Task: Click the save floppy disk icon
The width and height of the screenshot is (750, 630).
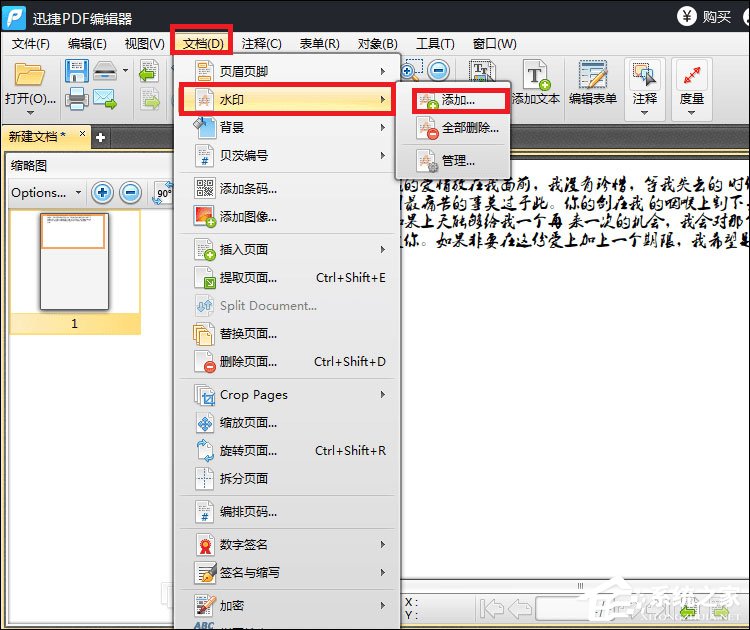Action: (x=77, y=71)
